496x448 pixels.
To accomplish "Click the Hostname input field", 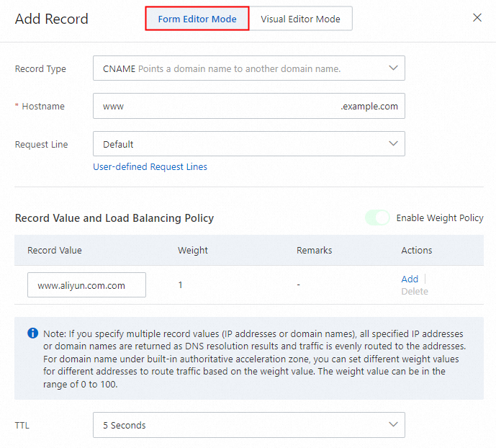I will tap(216, 106).
